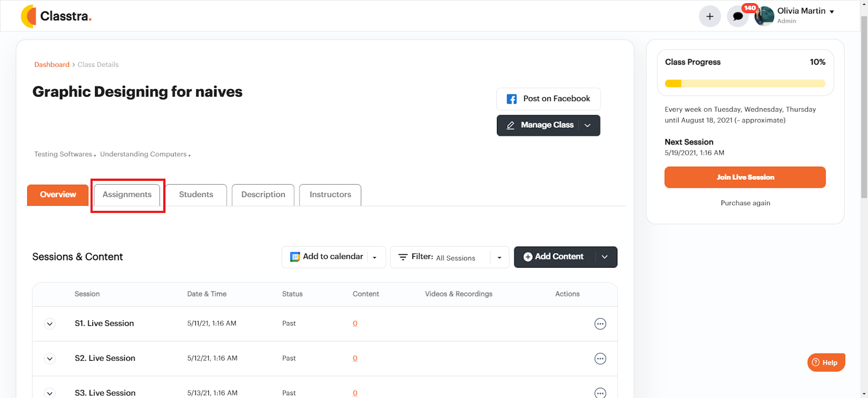
Task: Click content count link for S1 session
Action: 355,324
